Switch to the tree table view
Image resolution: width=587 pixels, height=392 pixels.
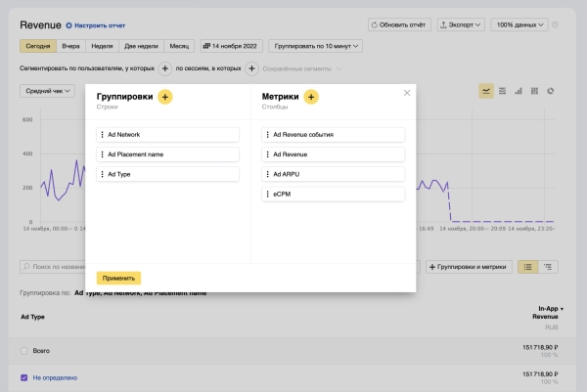[550, 266]
